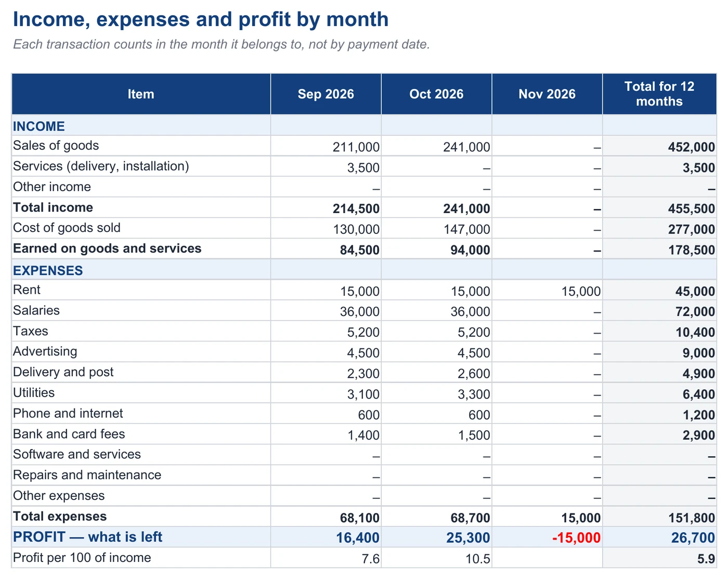Viewport: 728px width, 579px height.
Task: Click the total profit value 26,700
Action: [x=693, y=538]
